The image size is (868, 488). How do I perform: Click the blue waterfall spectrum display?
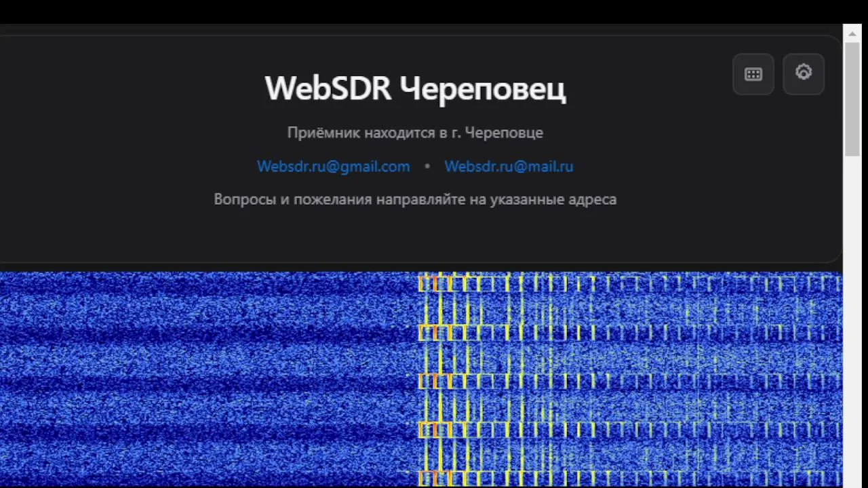[421, 379]
